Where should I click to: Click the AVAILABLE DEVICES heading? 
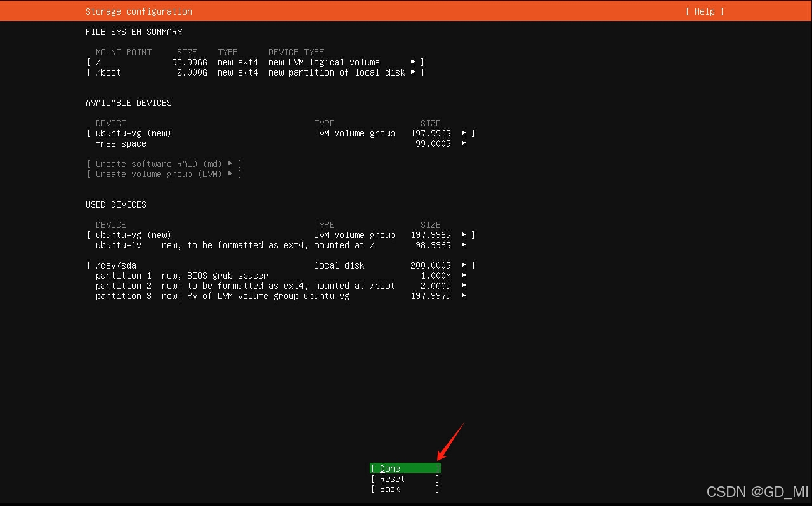[129, 103]
